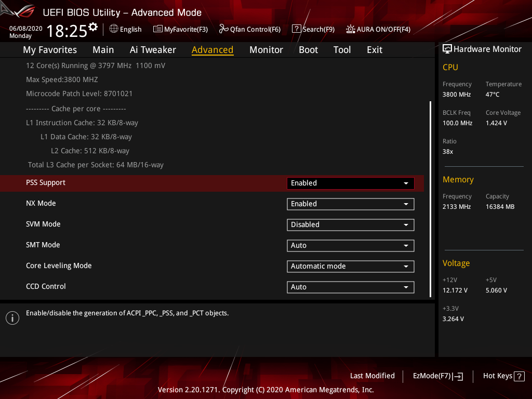532x399 pixels.
Task: Switch to the Main tab
Action: pos(103,50)
